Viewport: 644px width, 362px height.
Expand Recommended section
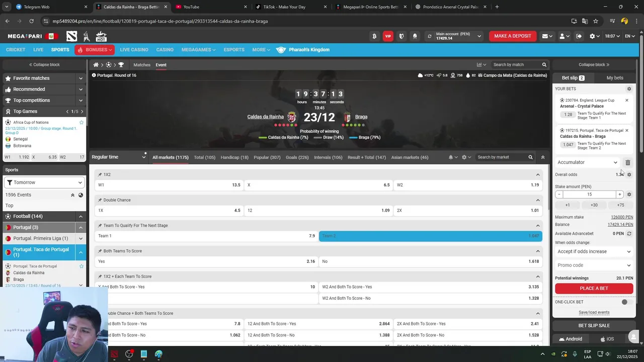80,89
